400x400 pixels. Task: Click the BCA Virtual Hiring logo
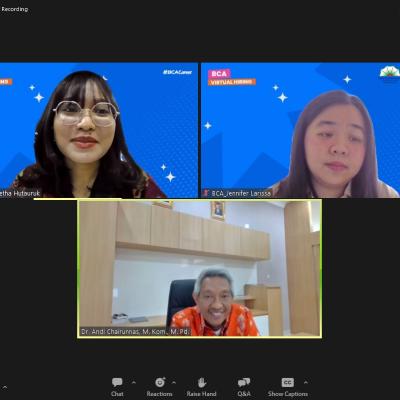232,77
